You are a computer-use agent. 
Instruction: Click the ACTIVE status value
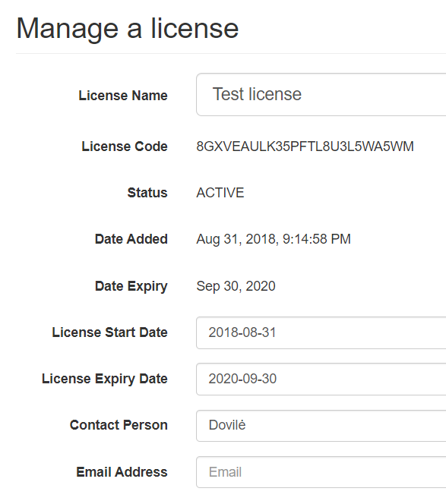point(220,193)
